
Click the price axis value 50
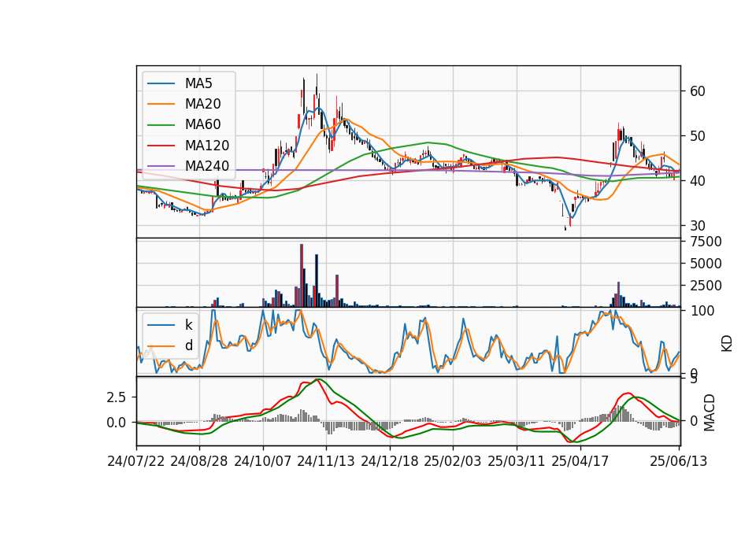tap(697, 136)
